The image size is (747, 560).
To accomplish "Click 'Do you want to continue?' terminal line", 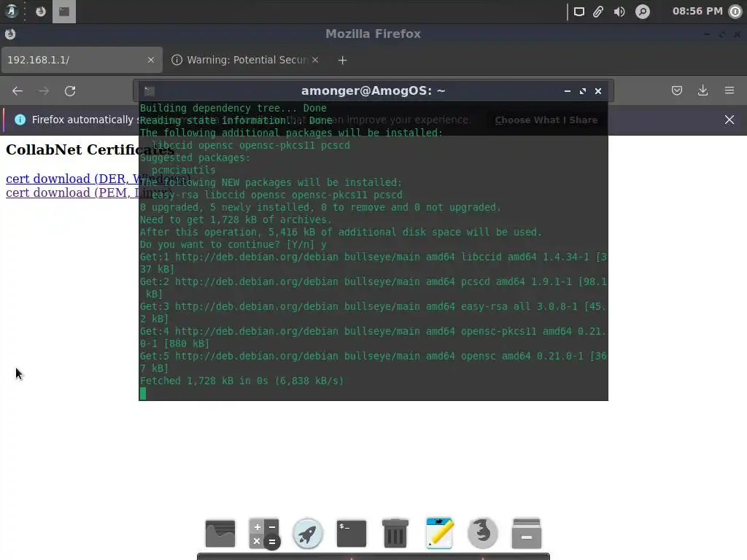I will pyautogui.click(x=233, y=245).
